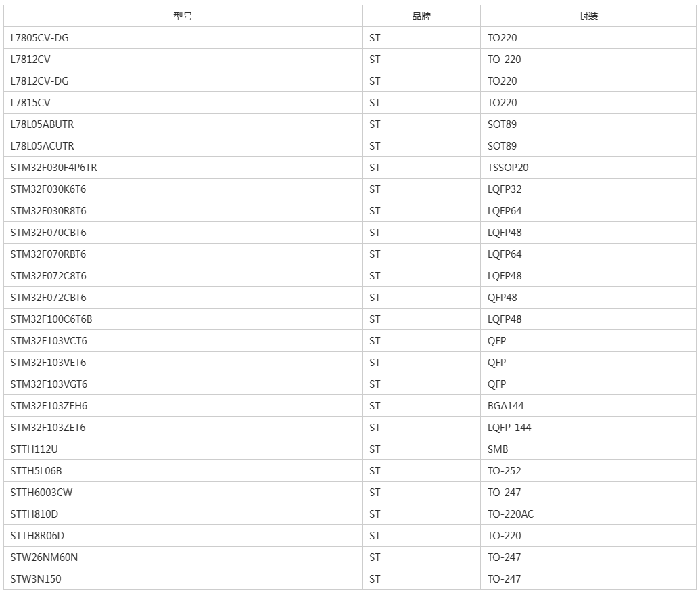Screen dimensions: 700x592
Task: Click the TSSOP20 package cell
Action: (588, 168)
